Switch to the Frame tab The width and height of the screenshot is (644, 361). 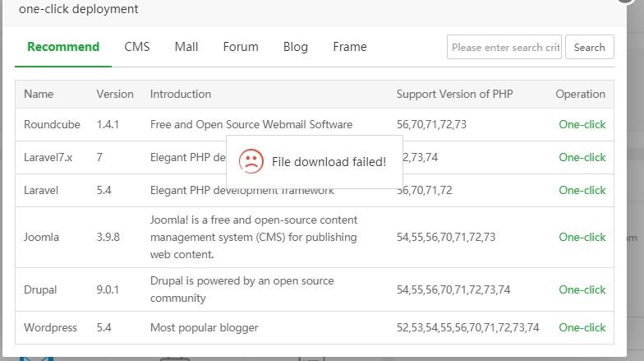pyautogui.click(x=350, y=47)
